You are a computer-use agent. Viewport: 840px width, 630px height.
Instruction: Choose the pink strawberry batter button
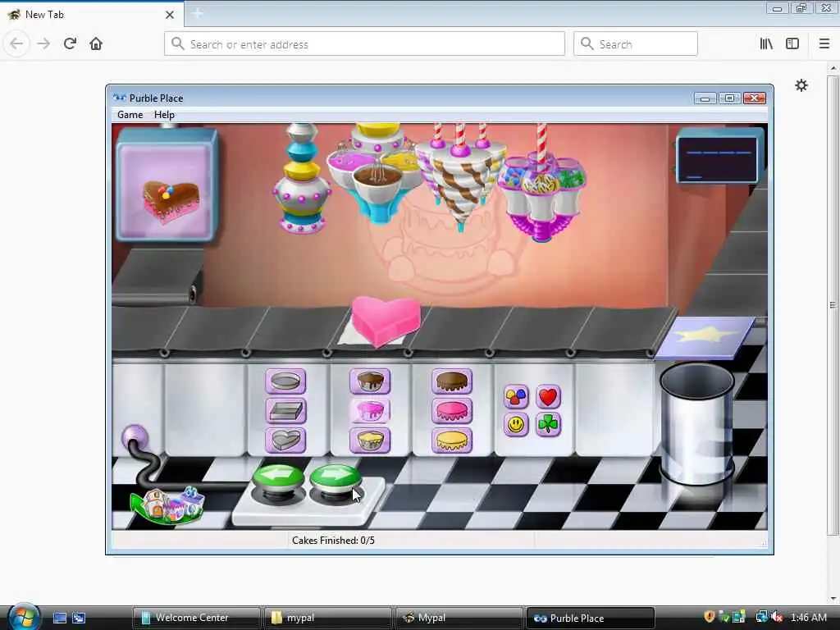tap(370, 411)
